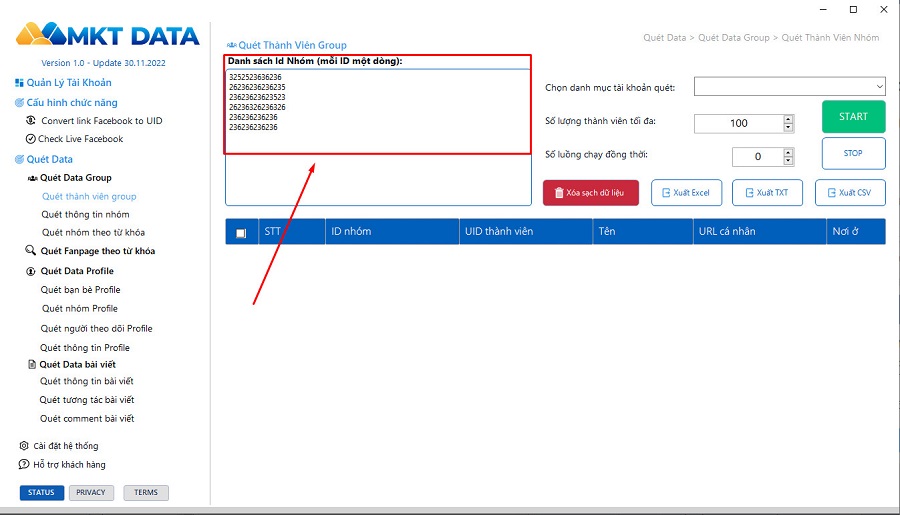Toggle the select-all checkbox in table header
This screenshot has width=900, height=515.
pos(241,233)
